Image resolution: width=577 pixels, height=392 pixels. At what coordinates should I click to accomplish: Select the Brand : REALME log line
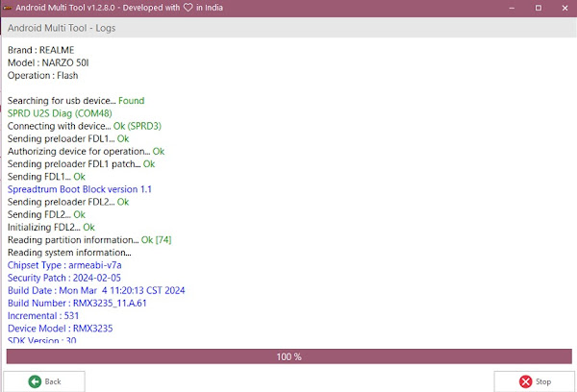click(41, 50)
